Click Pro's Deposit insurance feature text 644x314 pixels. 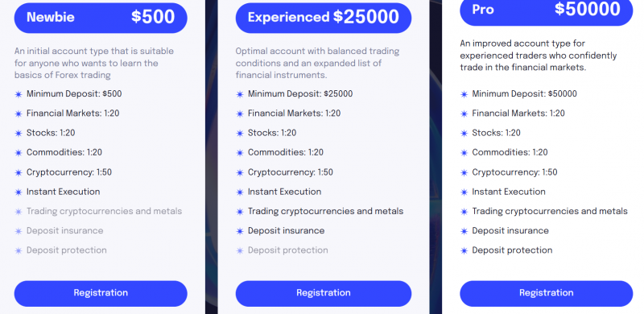click(510, 230)
